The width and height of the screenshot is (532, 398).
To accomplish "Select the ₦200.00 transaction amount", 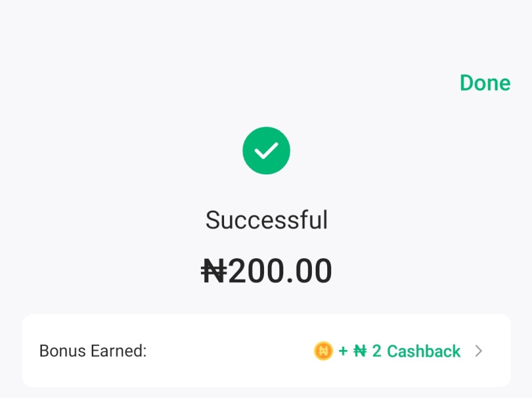I will coord(266,272).
